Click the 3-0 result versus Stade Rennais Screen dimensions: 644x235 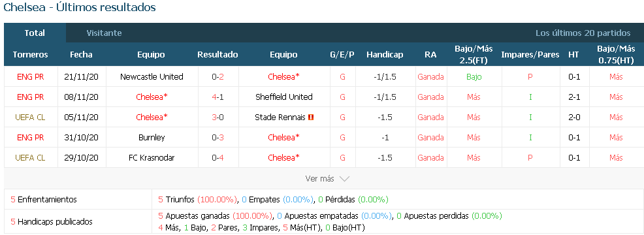click(217, 117)
